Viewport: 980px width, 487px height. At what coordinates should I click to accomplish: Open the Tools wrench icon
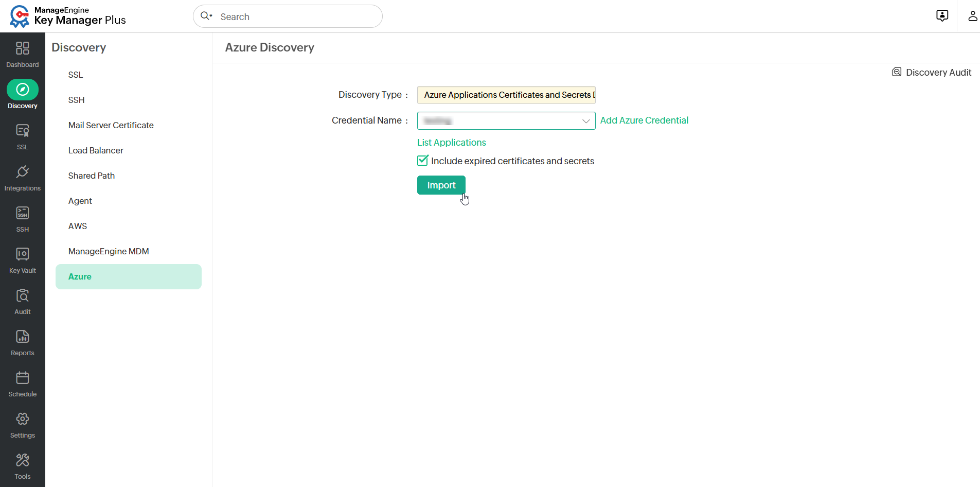click(23, 460)
